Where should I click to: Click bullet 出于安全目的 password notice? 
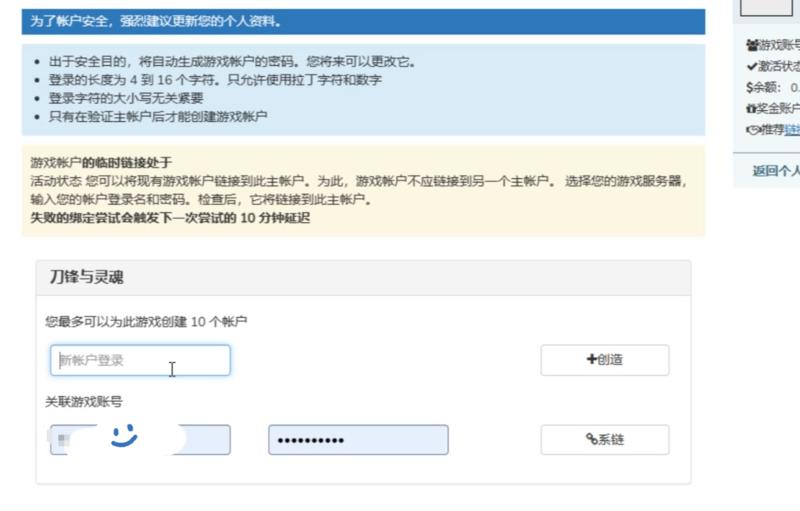[x=232, y=62]
